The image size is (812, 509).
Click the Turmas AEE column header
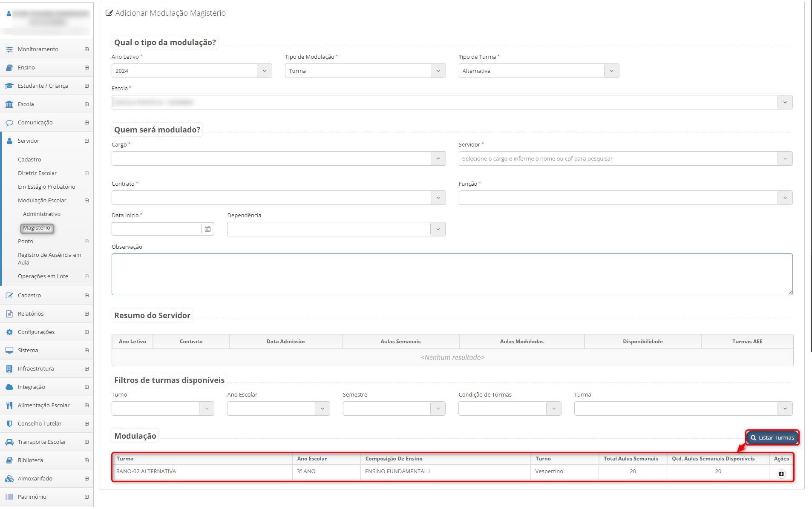(747, 342)
